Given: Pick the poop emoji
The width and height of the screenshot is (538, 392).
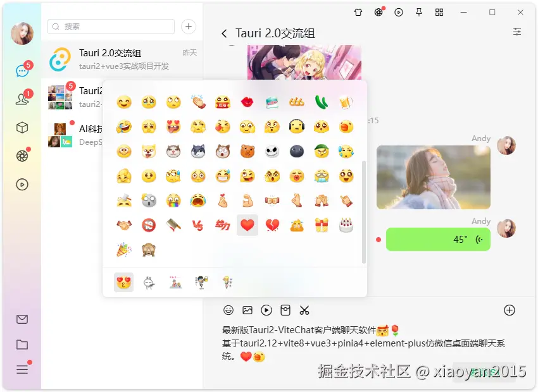Looking at the screenshot, I should tap(297, 225).
